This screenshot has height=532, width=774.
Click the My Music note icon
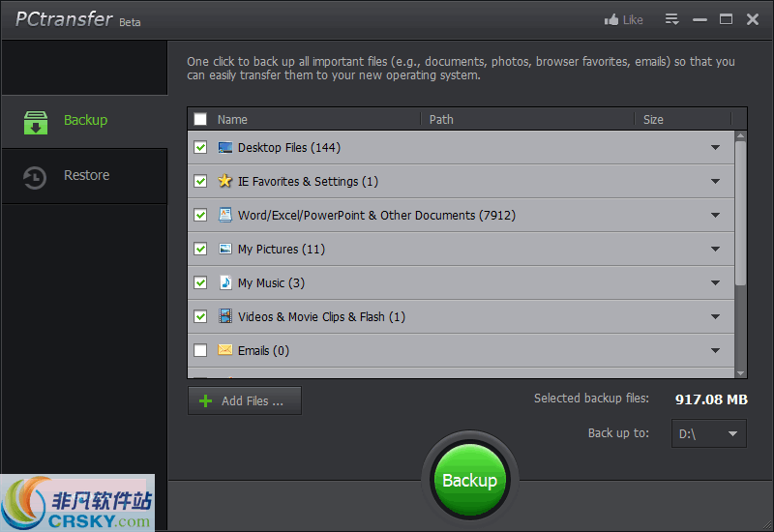(225, 282)
